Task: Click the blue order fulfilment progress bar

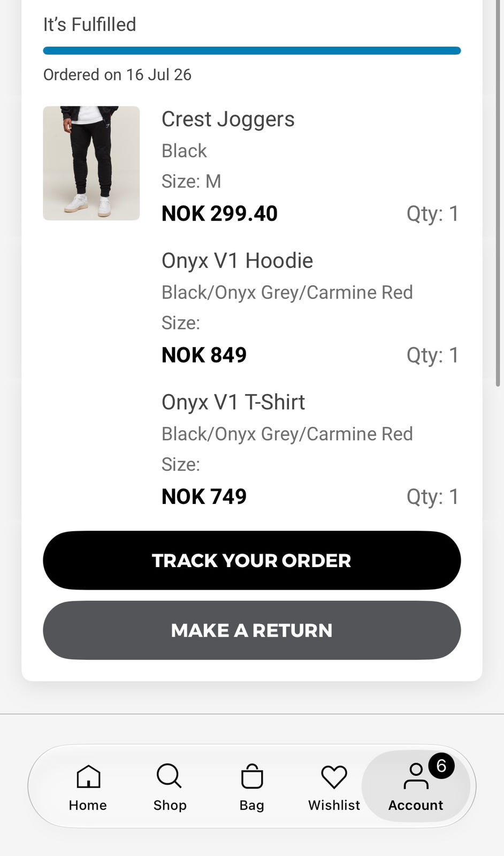Action: pos(252,51)
